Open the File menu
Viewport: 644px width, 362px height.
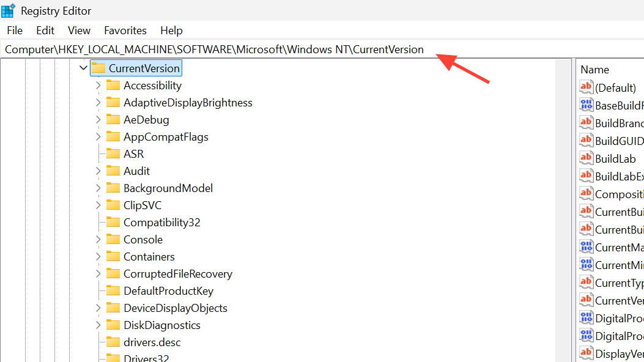coord(15,31)
